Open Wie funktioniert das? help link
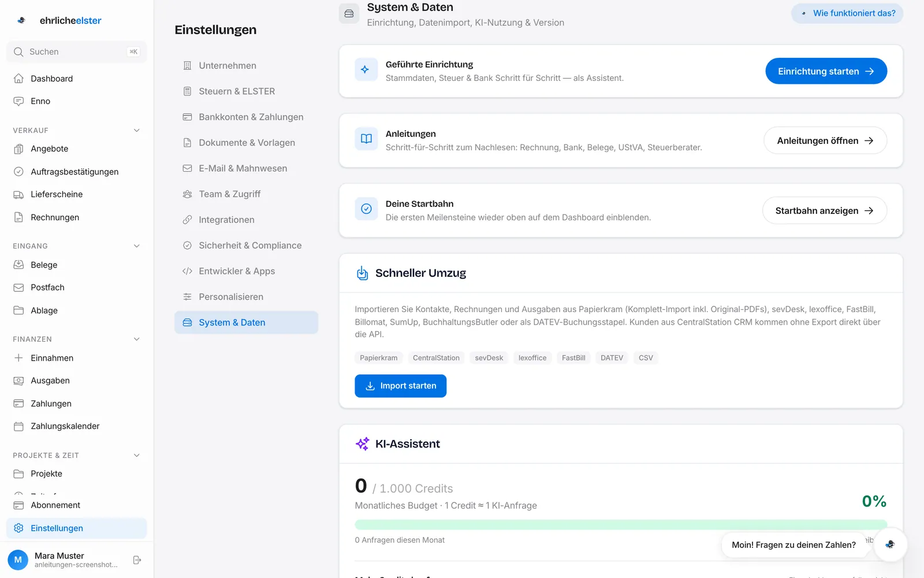 click(847, 13)
